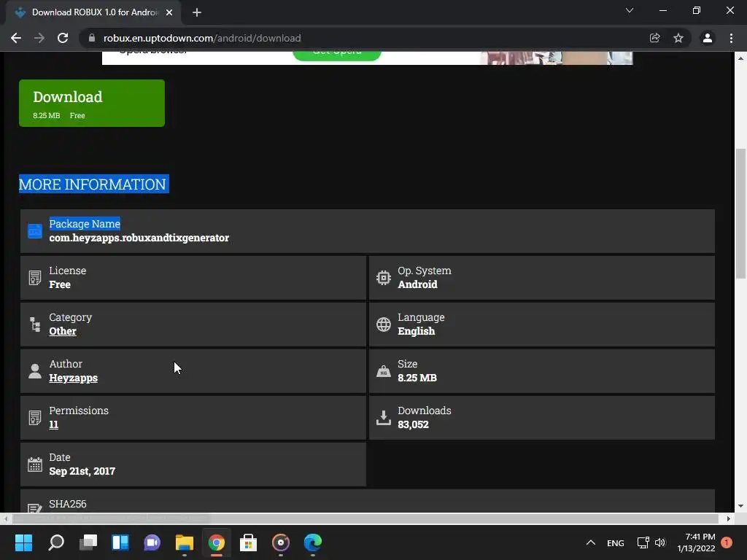Open the tab search dropdown chevron
Viewport: 747px width, 560px height.
630,10
